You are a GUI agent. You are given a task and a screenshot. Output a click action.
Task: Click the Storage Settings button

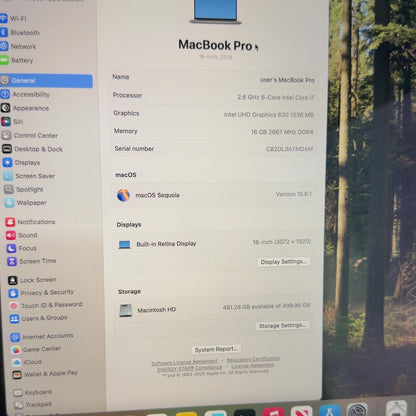282,325
